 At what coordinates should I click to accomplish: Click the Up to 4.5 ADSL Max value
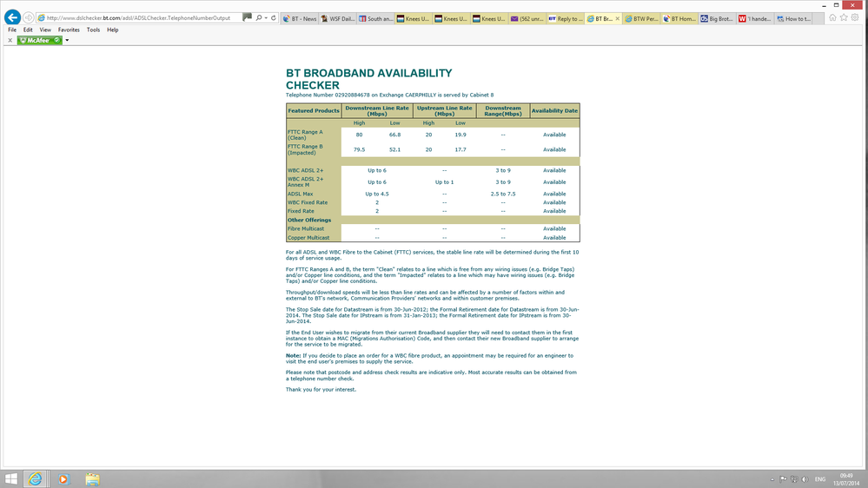pos(377,195)
